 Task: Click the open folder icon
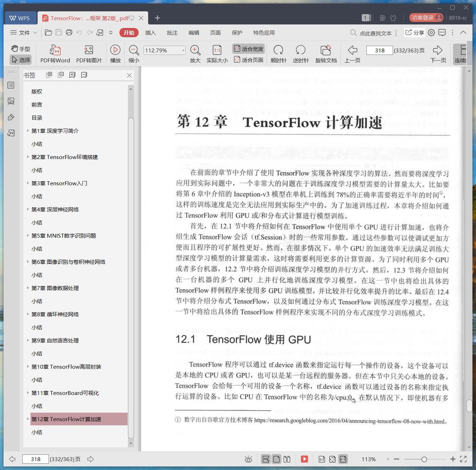[x=49, y=33]
